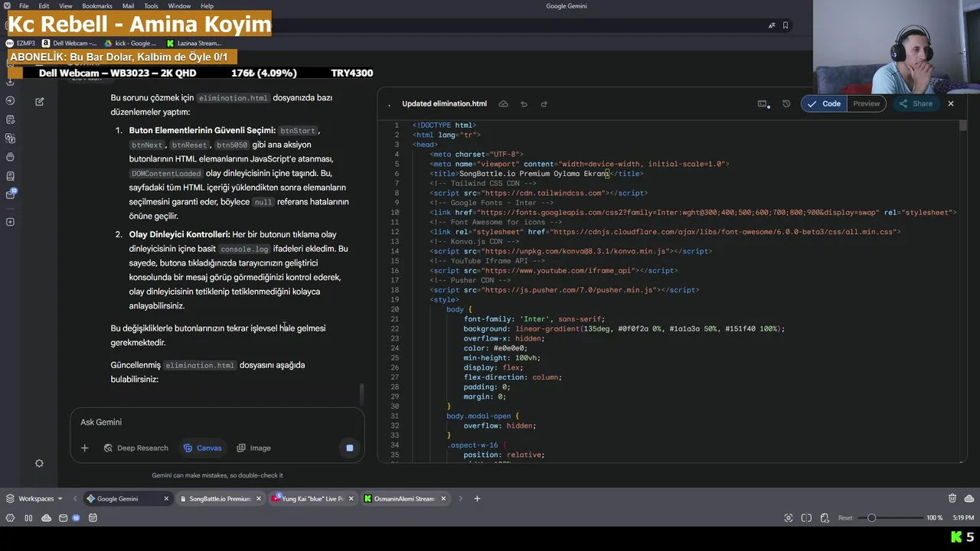Open status bar mail icon
Image resolution: width=980 pixels, height=551 pixels.
click(x=64, y=518)
